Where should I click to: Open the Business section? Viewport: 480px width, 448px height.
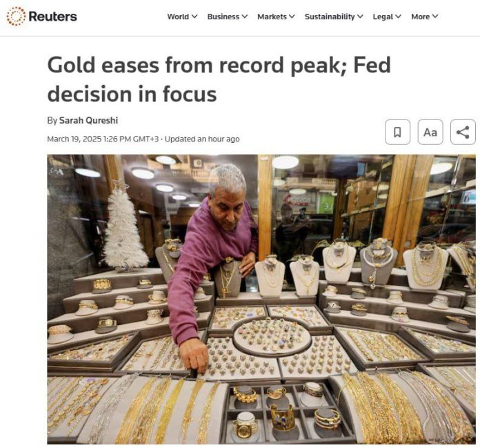click(x=223, y=17)
